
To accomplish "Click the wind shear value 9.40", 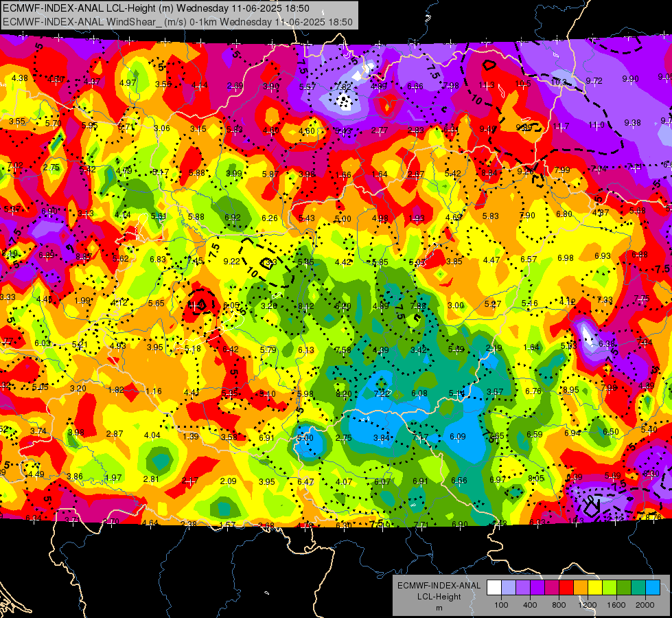I will (x=488, y=128).
